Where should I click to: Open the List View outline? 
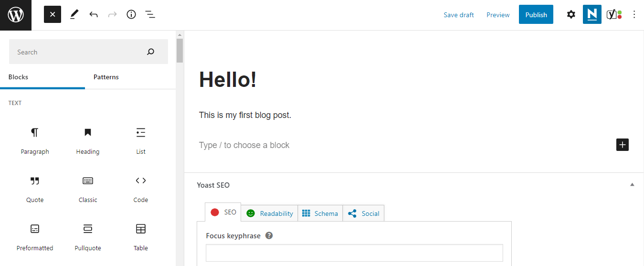click(150, 14)
